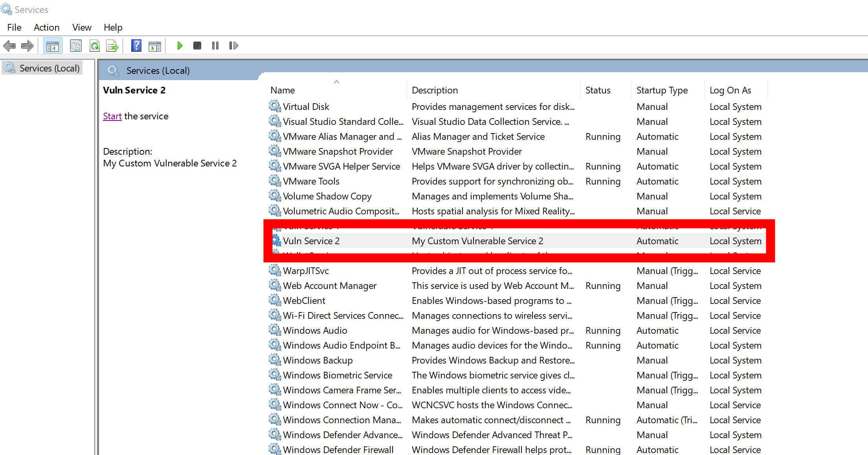Select VMware Tools service entry

[x=310, y=181]
